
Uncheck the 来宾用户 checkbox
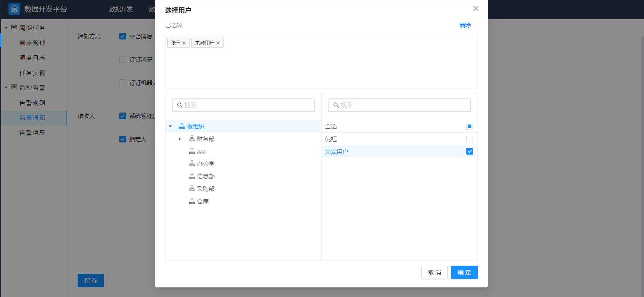pos(469,152)
